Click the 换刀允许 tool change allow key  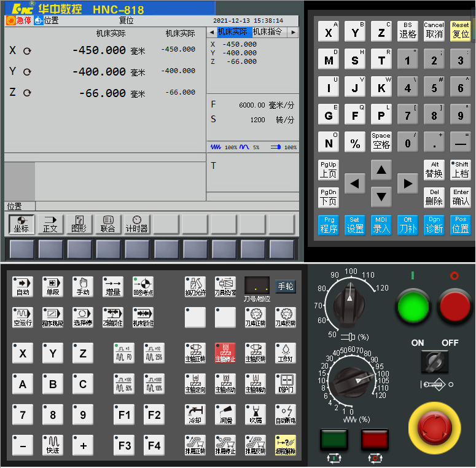pos(195,286)
